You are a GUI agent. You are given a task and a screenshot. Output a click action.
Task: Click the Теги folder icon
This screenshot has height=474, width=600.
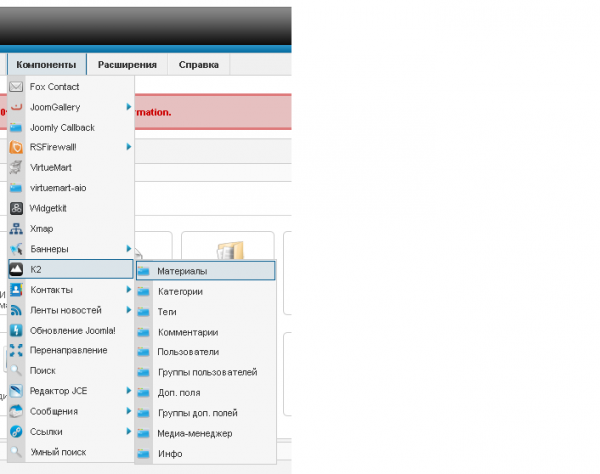[x=143, y=312]
